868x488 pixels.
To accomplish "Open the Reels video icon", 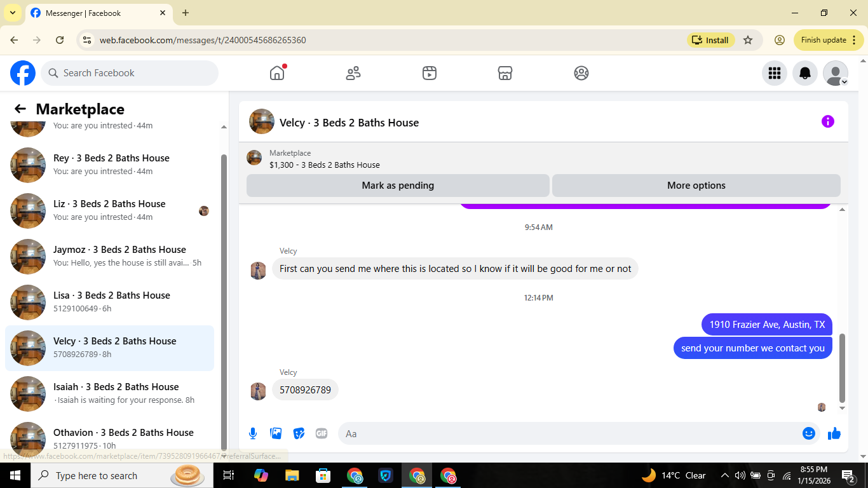I will coord(430,73).
